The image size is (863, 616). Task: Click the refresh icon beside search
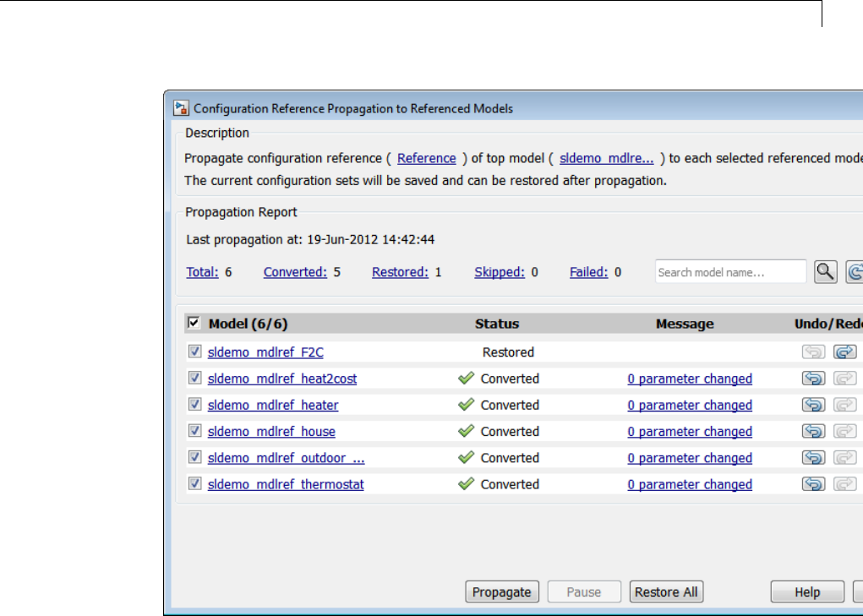(x=854, y=271)
